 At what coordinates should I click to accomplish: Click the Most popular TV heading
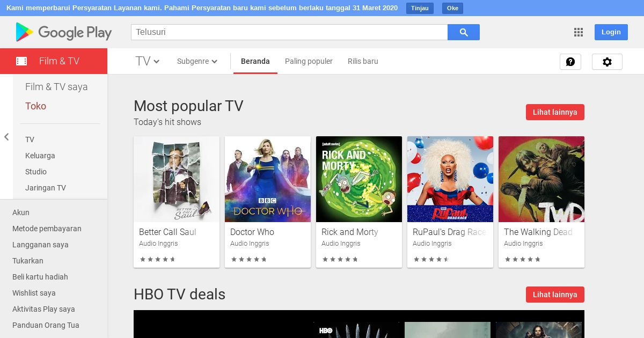click(x=188, y=106)
